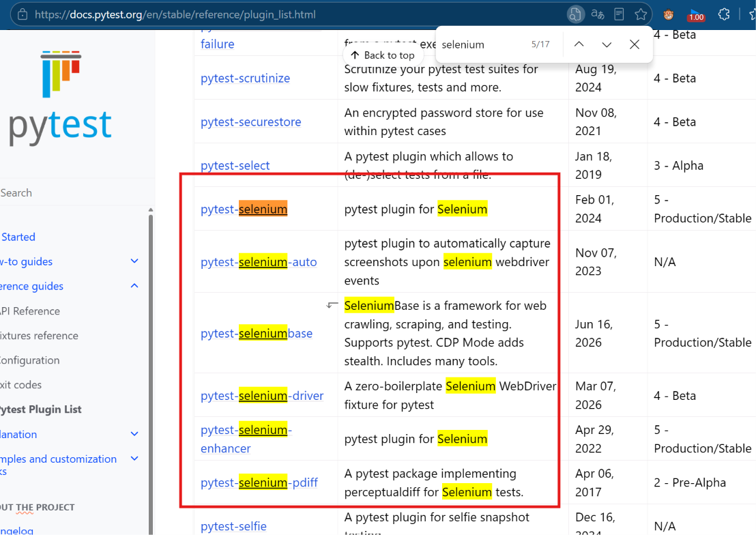This screenshot has width=756, height=535.
Task: Open Examples and customization tricks link
Action: [x=59, y=465]
